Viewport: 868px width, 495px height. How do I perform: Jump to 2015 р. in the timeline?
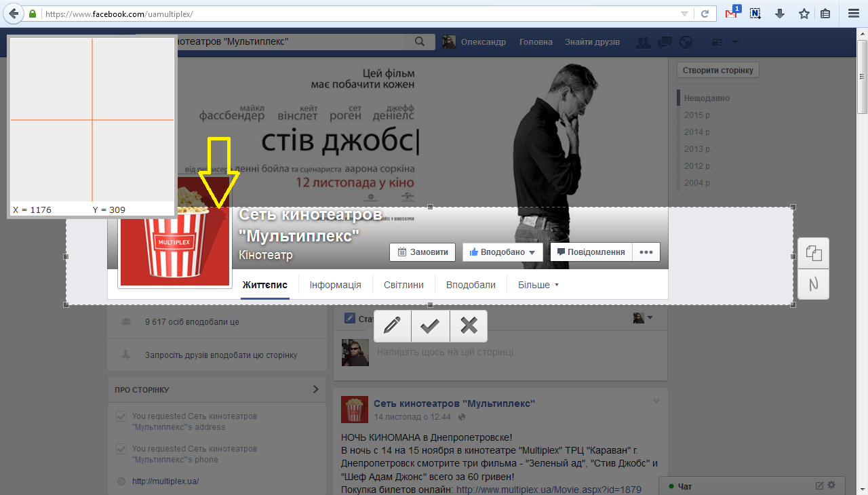(698, 115)
